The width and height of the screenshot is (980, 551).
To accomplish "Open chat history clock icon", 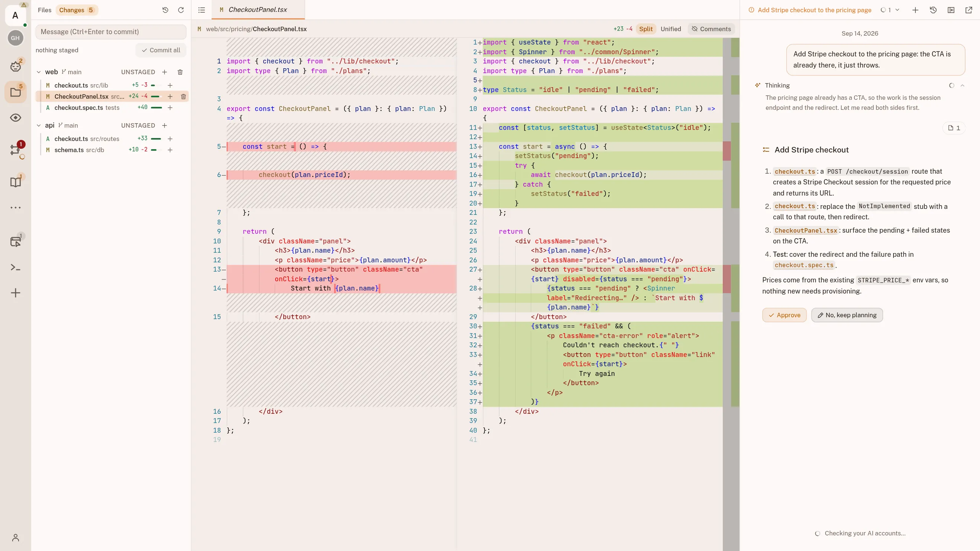I will (933, 10).
